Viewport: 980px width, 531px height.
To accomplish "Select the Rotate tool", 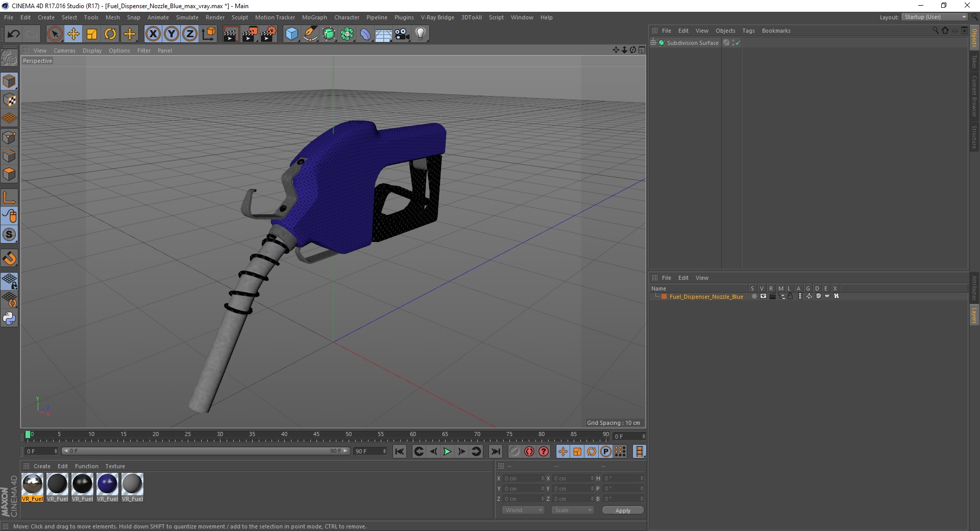I will pos(110,34).
